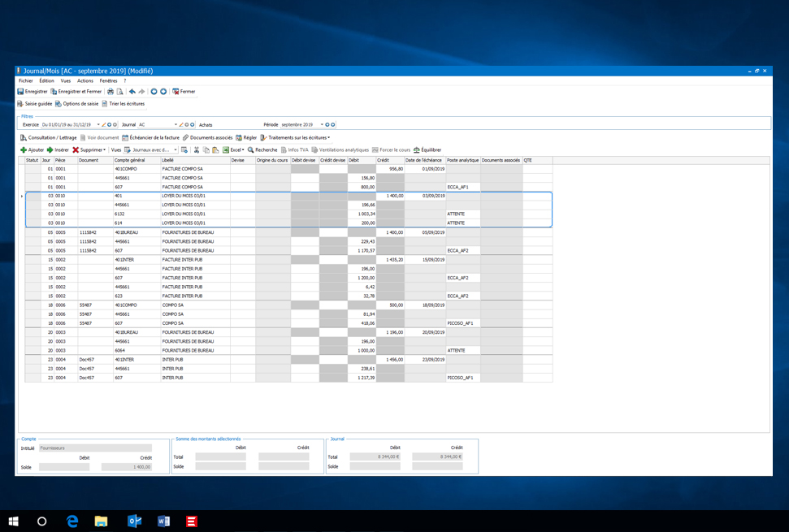
Task: Click Enregistrer et Fermer button
Action: pos(76,92)
